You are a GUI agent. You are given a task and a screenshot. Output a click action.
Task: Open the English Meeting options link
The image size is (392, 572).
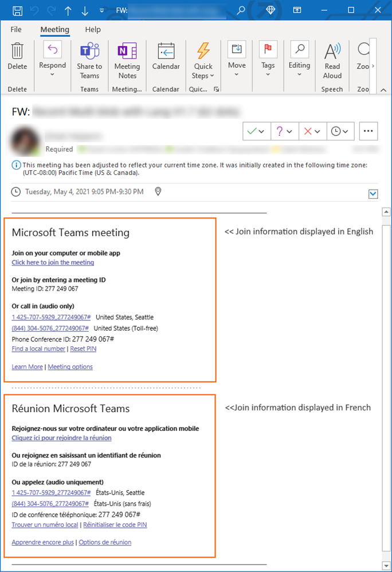point(70,367)
